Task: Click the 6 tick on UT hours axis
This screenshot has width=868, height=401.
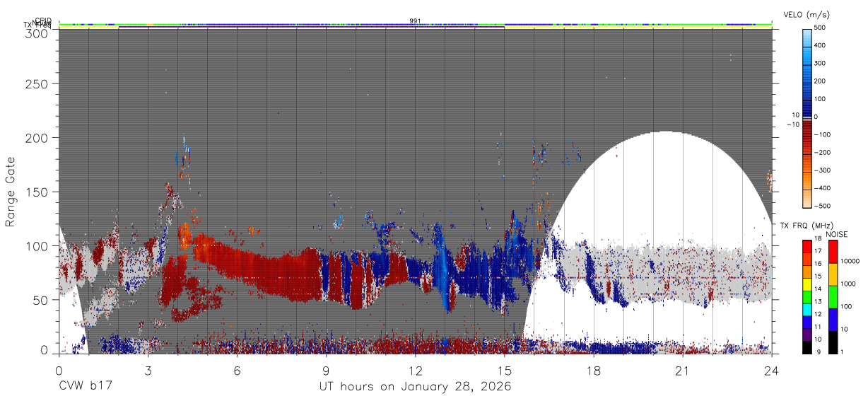Action: pyautogui.click(x=237, y=370)
